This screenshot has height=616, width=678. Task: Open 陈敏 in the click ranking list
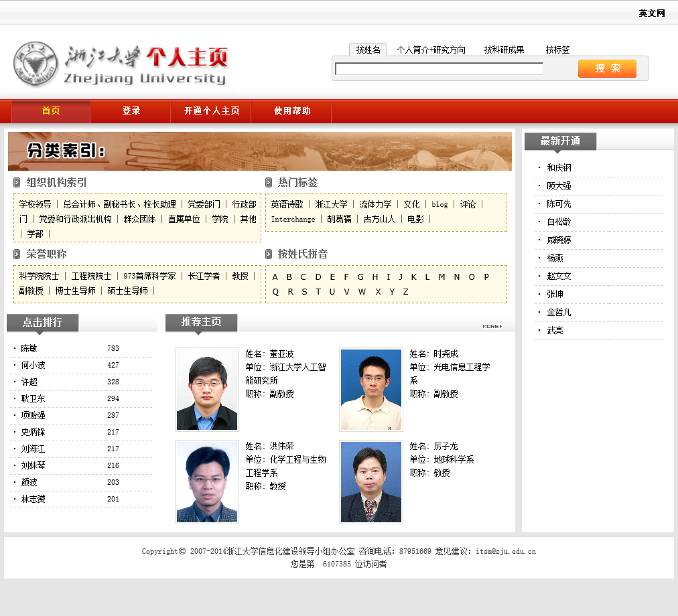pos(29,349)
